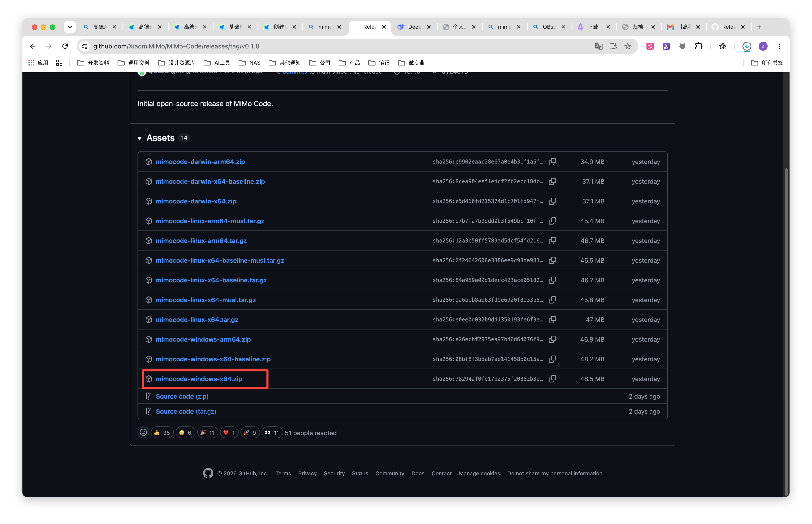Open the tab search dropdown chevron

70,27
